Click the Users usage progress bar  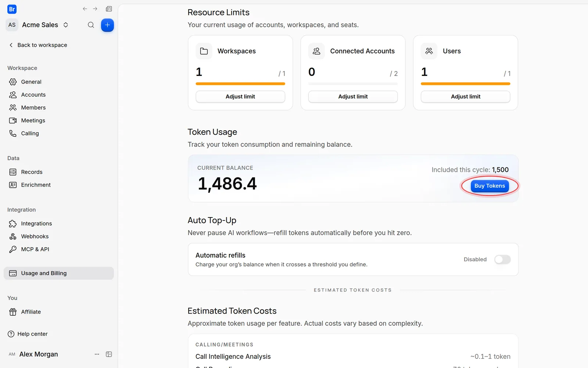466,84
